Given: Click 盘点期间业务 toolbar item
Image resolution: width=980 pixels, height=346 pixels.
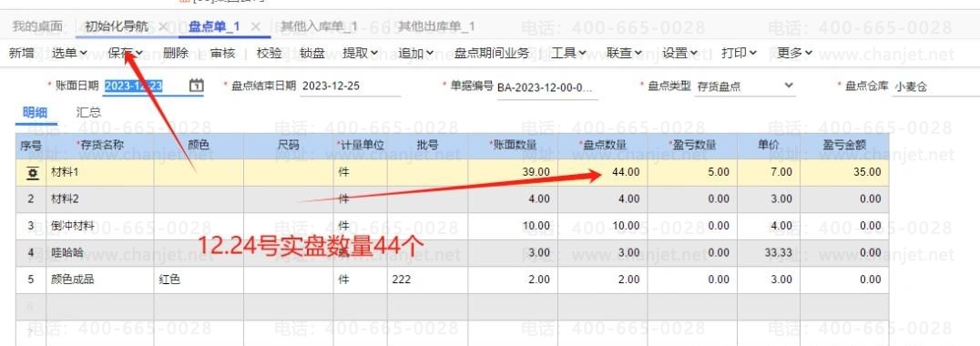Looking at the screenshot, I should tap(492, 53).
